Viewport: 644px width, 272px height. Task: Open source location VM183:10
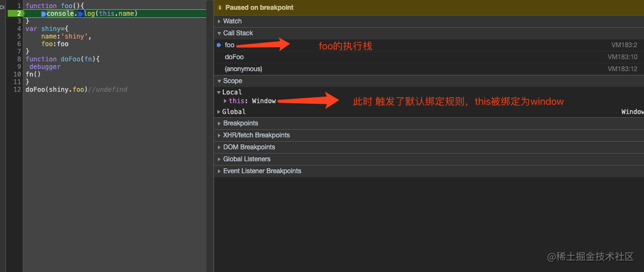tap(622, 57)
